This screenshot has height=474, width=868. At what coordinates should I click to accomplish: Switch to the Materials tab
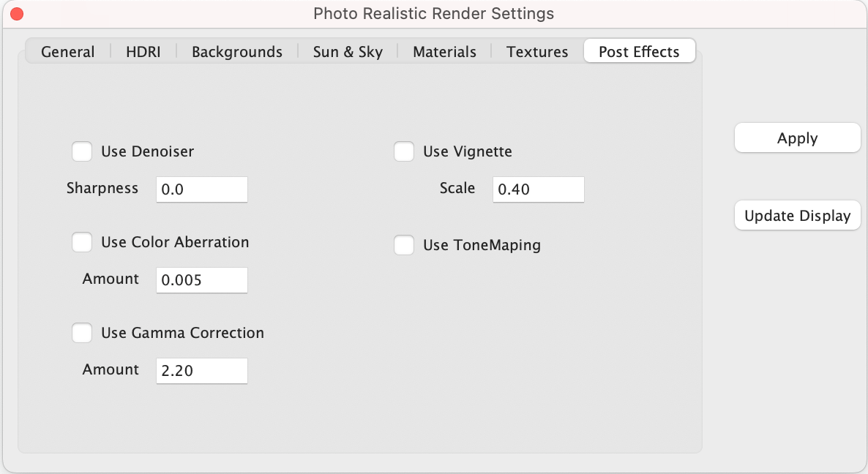click(x=444, y=51)
